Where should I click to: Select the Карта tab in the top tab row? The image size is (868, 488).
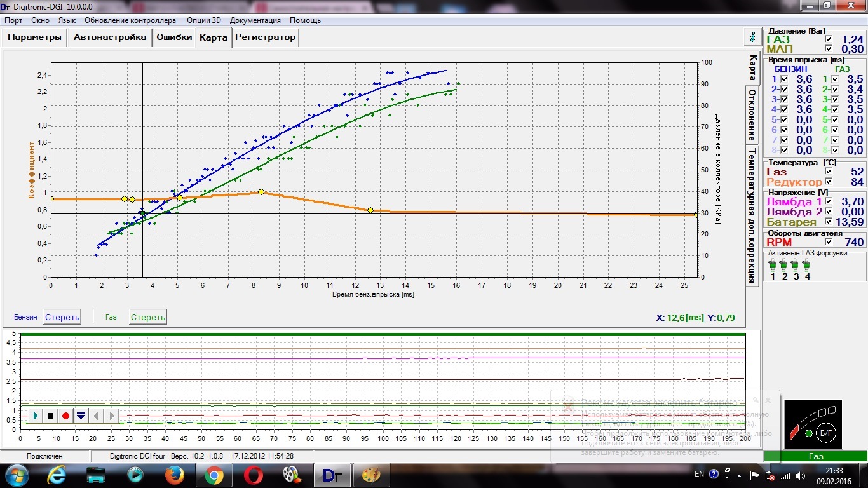point(214,37)
